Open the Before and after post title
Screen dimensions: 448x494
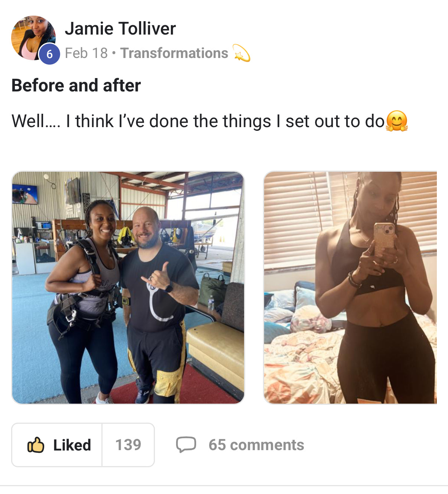(76, 85)
